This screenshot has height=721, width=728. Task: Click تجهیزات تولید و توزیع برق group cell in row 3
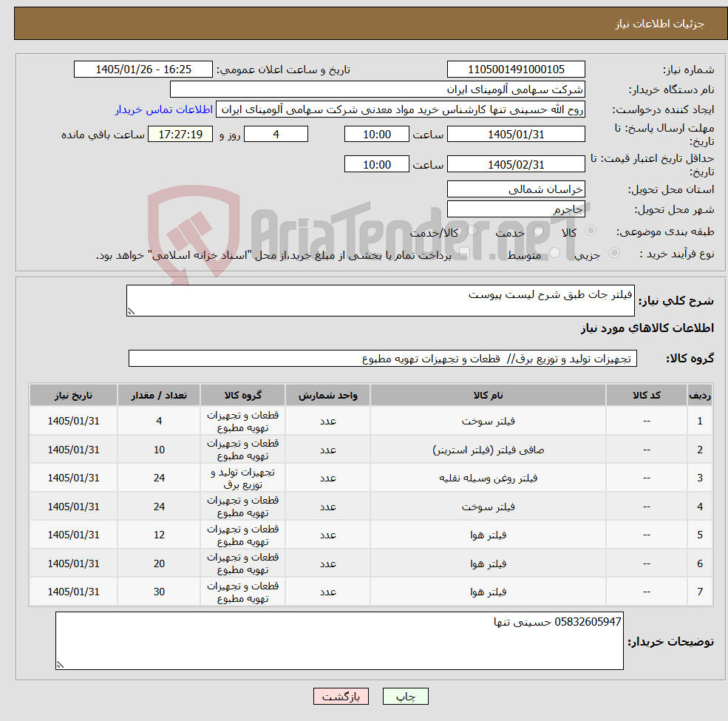(x=243, y=478)
